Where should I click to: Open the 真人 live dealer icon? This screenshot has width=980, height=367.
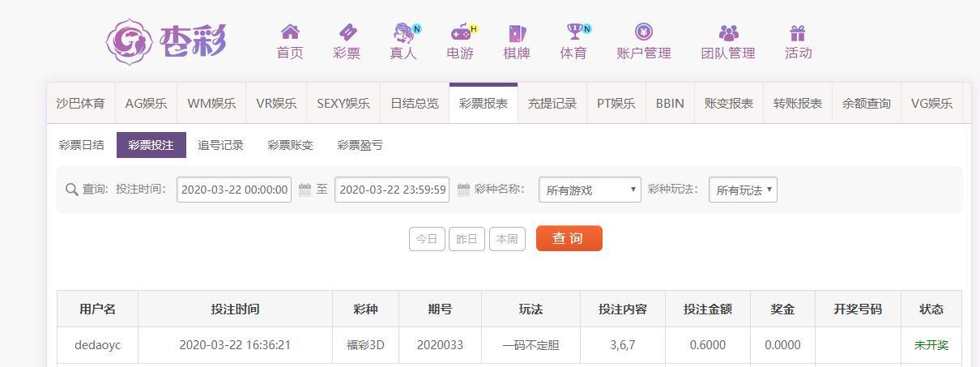[404, 32]
